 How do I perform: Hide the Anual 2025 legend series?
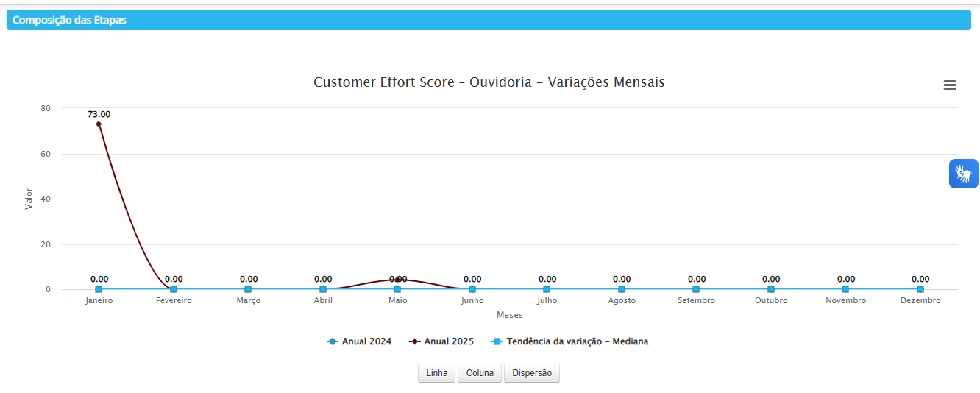click(x=441, y=341)
